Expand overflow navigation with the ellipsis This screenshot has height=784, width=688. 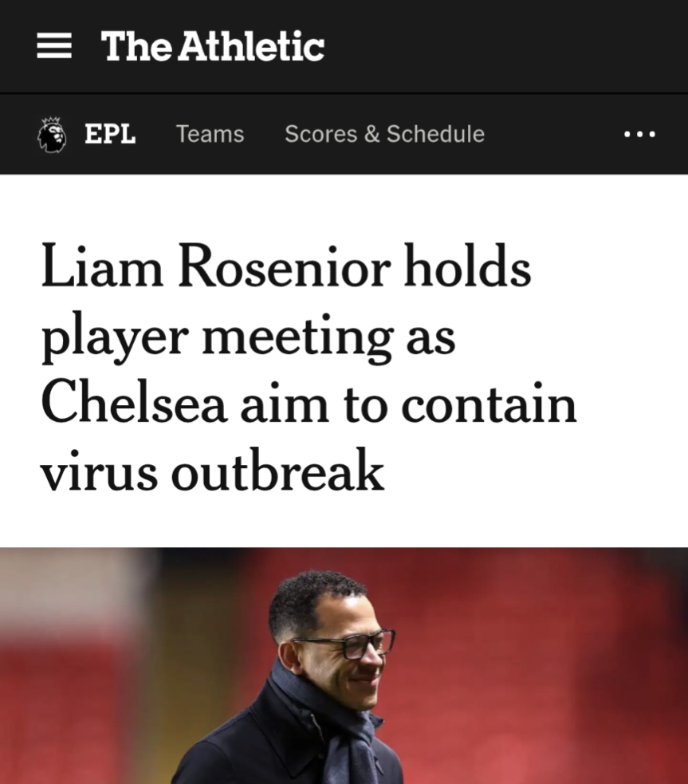pyautogui.click(x=639, y=134)
